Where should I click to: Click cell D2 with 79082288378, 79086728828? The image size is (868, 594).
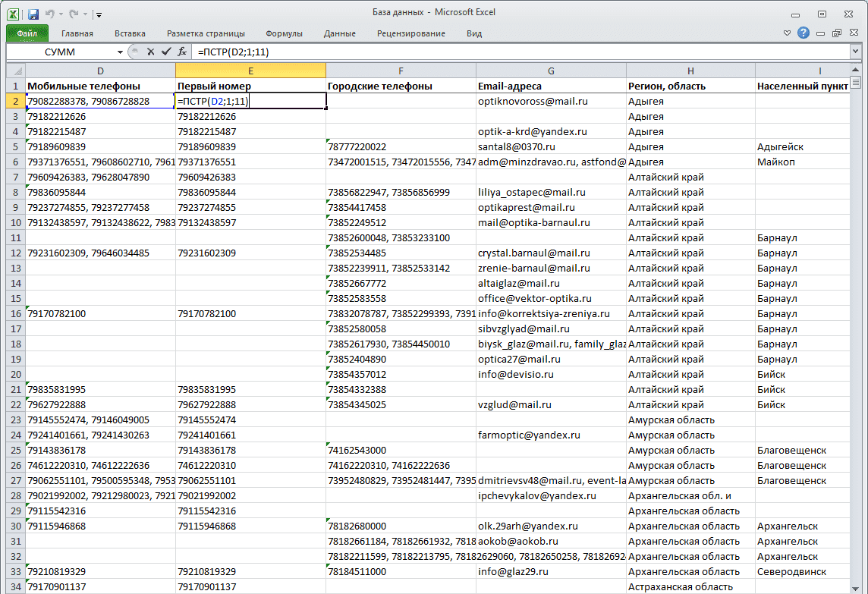click(100, 102)
